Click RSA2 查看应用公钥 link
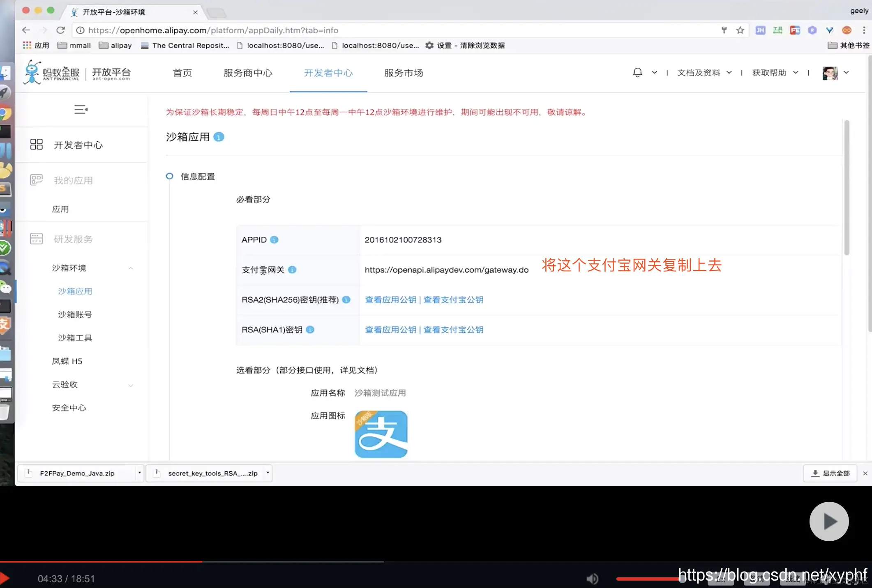872x588 pixels. coord(390,300)
